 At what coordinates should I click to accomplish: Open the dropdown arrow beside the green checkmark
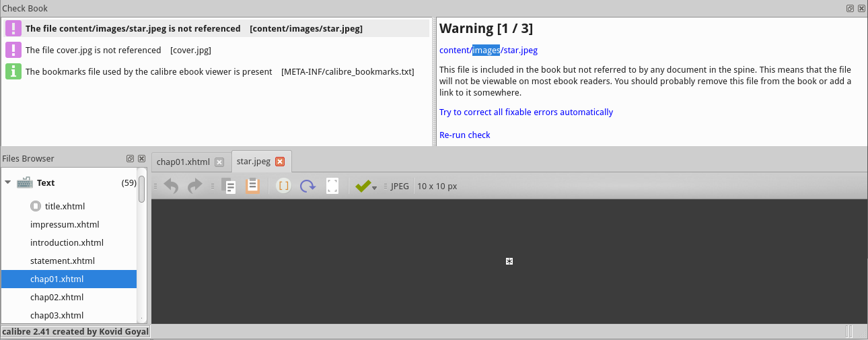pos(374,188)
